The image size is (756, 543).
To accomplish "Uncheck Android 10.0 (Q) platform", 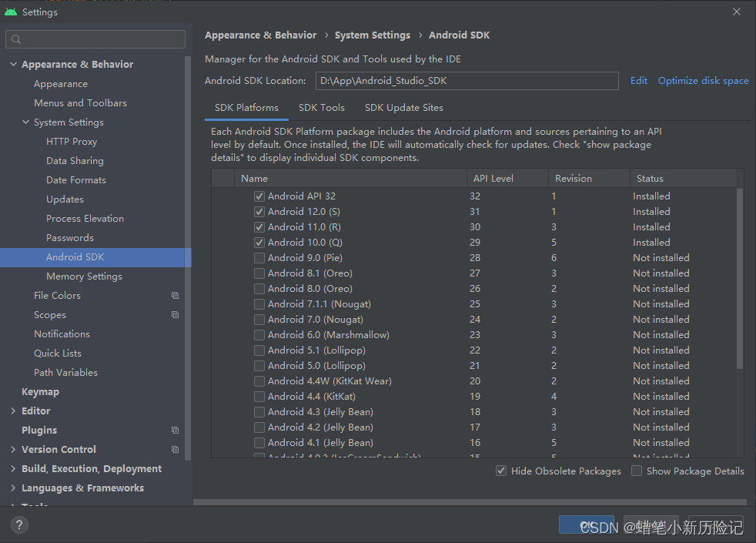I will (x=259, y=243).
